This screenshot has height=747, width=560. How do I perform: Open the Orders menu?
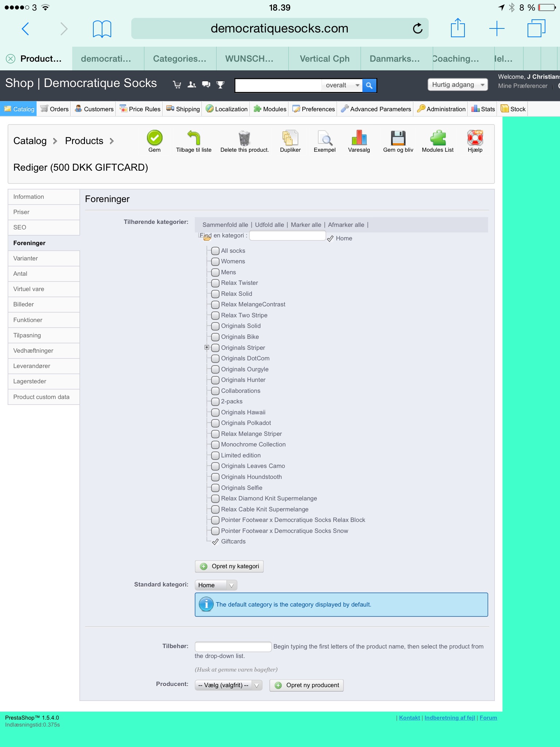(x=54, y=109)
